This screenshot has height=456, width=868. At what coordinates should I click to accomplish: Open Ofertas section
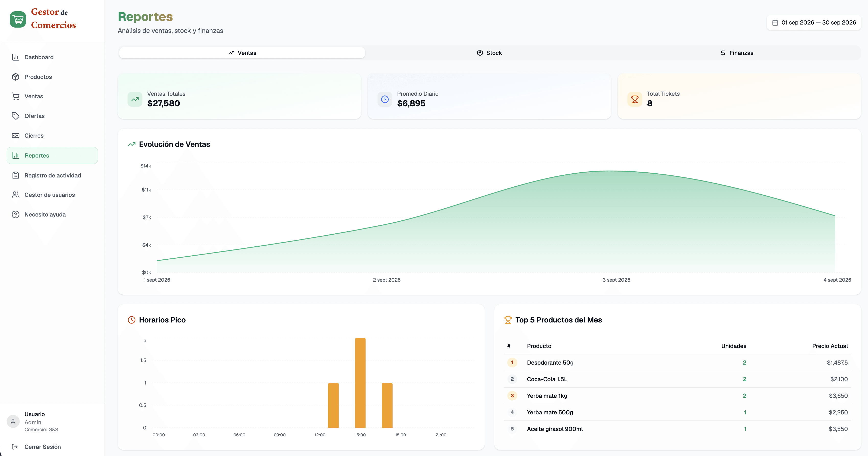(52, 116)
